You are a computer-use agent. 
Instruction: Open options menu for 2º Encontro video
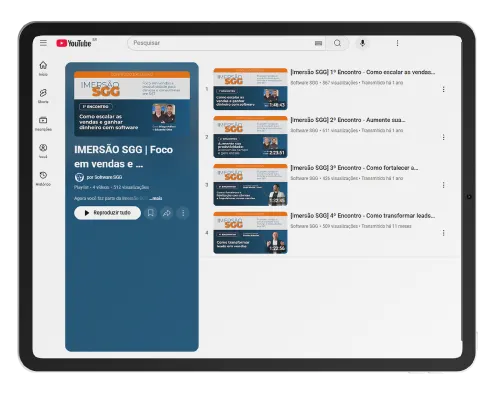coord(443,137)
